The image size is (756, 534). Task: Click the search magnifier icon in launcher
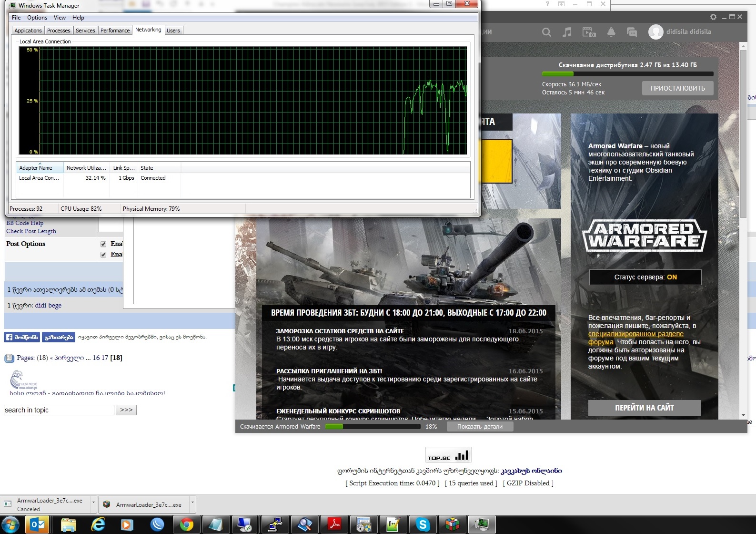(546, 32)
